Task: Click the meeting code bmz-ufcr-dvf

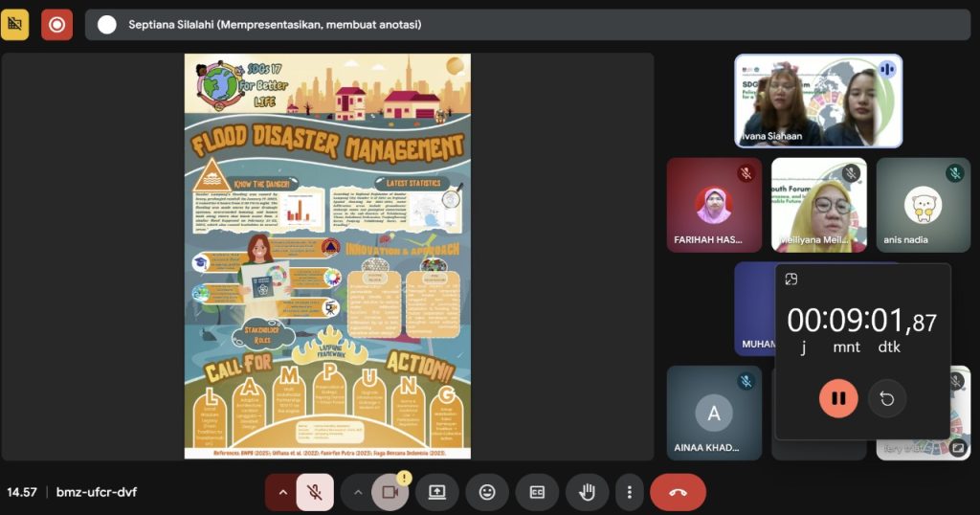Action: (96, 492)
